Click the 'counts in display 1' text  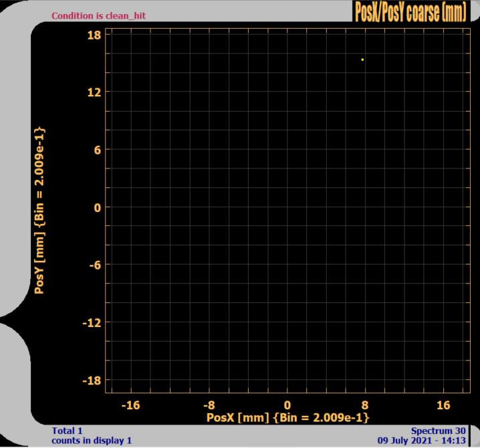pyautogui.click(x=92, y=441)
